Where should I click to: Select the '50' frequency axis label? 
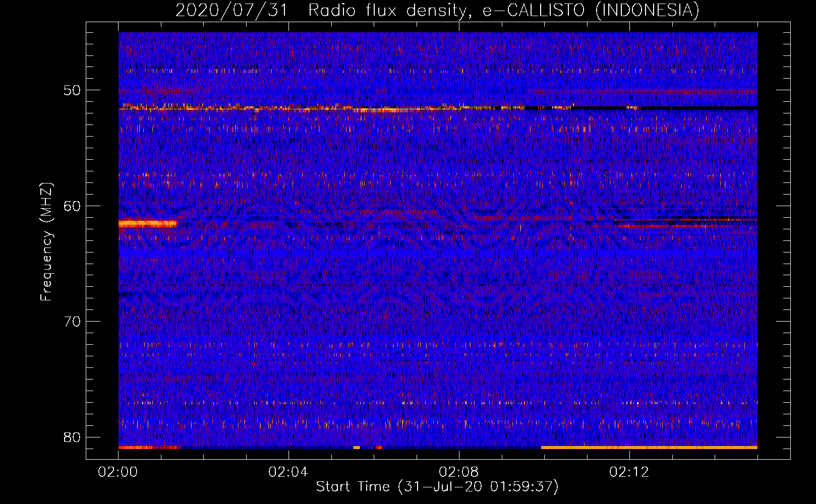click(73, 91)
